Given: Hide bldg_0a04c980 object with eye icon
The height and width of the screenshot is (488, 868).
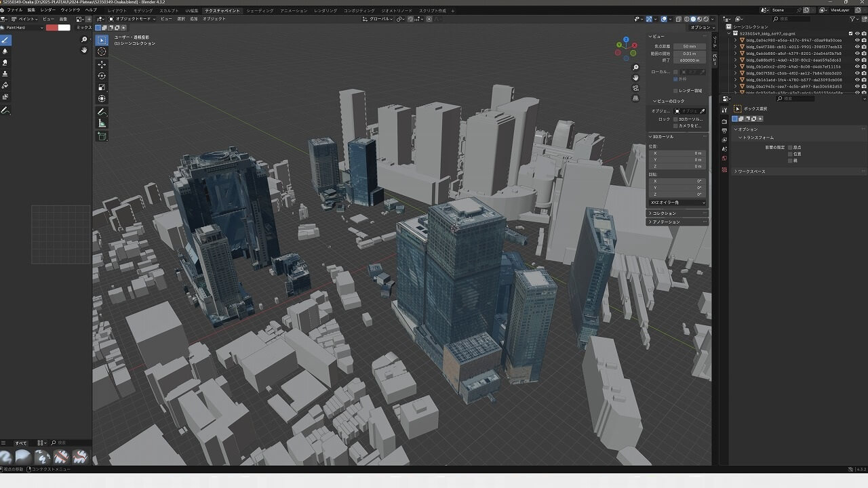Looking at the screenshot, I should (x=857, y=40).
